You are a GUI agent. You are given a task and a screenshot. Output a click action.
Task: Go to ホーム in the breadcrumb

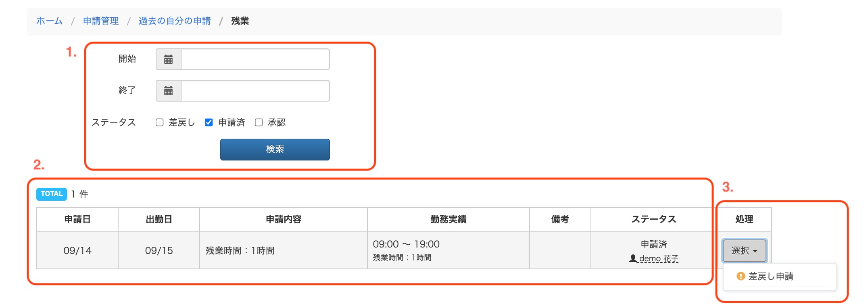[50, 21]
